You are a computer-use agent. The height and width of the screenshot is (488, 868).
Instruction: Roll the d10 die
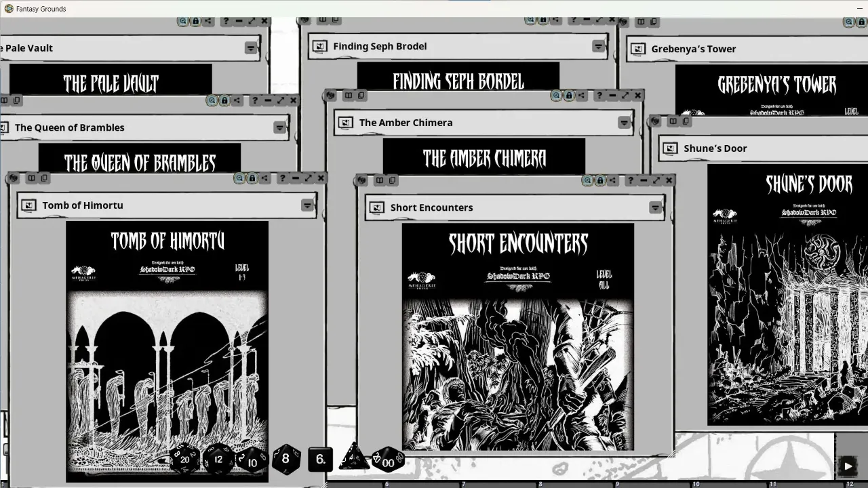pyautogui.click(x=252, y=461)
